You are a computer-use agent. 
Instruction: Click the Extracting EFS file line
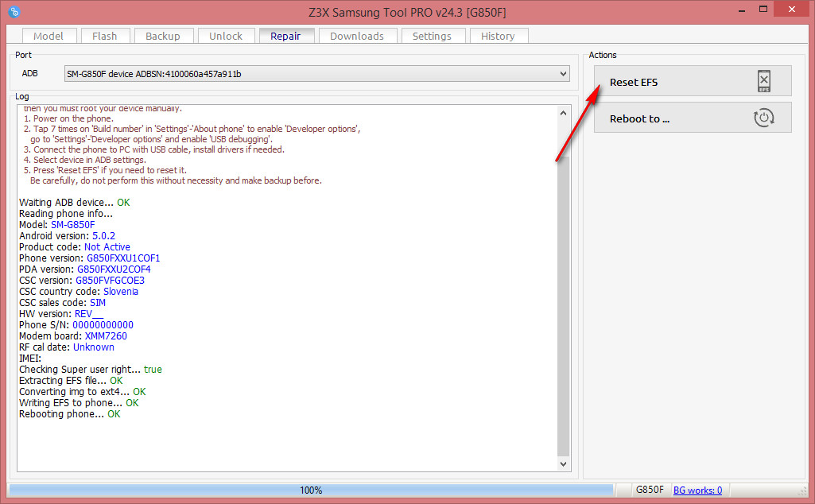71,380
